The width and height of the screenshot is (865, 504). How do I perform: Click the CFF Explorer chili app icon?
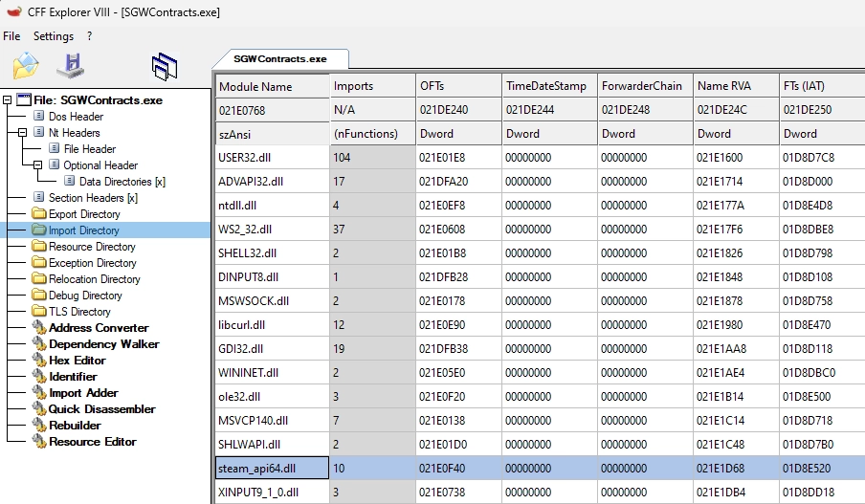pyautogui.click(x=14, y=11)
